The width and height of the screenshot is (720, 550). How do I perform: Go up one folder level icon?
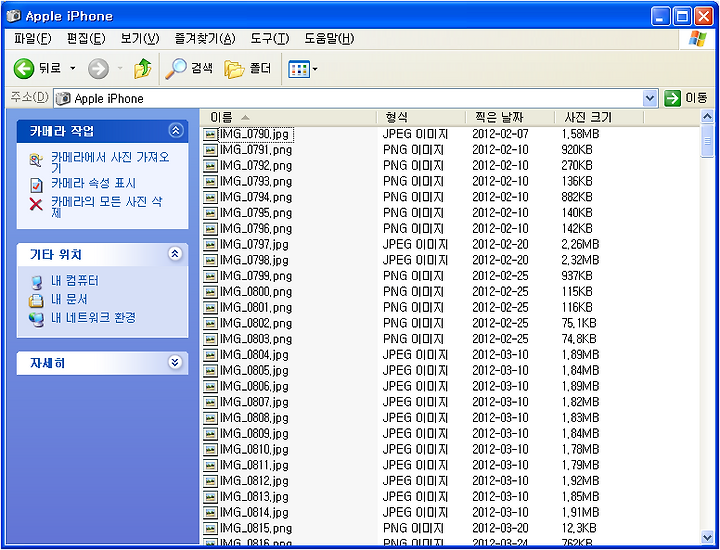coord(143,69)
